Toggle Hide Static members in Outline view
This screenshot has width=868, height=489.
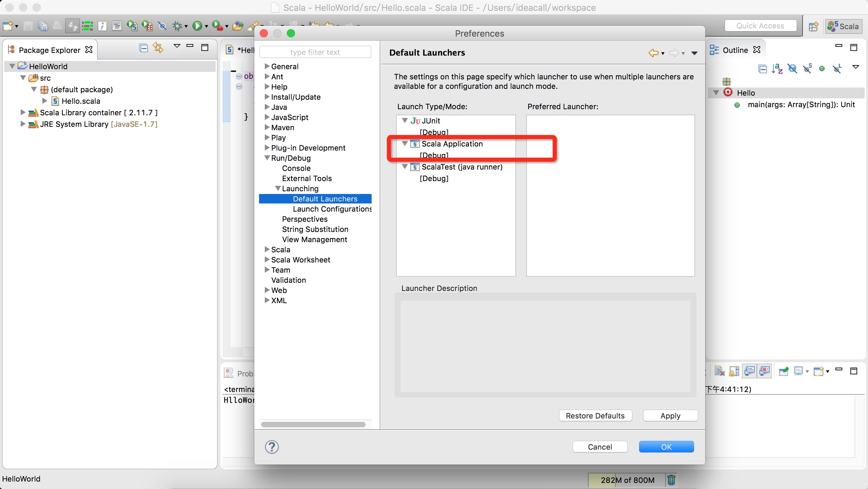[x=807, y=69]
